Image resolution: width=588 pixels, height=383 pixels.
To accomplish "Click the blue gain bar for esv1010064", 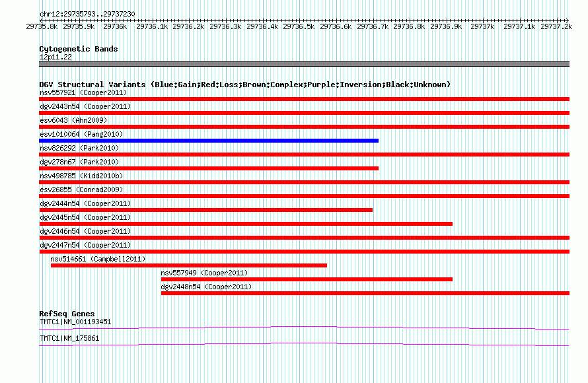I will (209, 141).
